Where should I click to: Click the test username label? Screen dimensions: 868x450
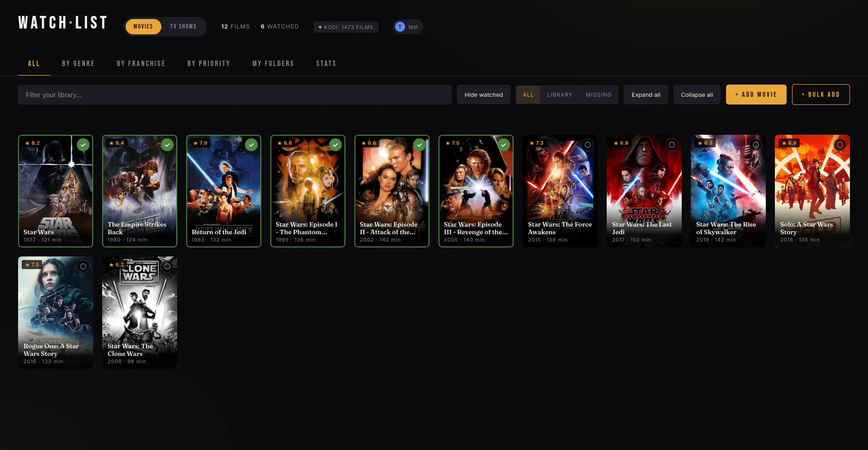tap(413, 27)
